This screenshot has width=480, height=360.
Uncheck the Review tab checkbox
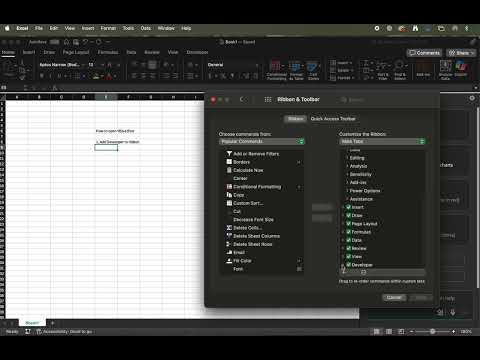(x=348, y=248)
